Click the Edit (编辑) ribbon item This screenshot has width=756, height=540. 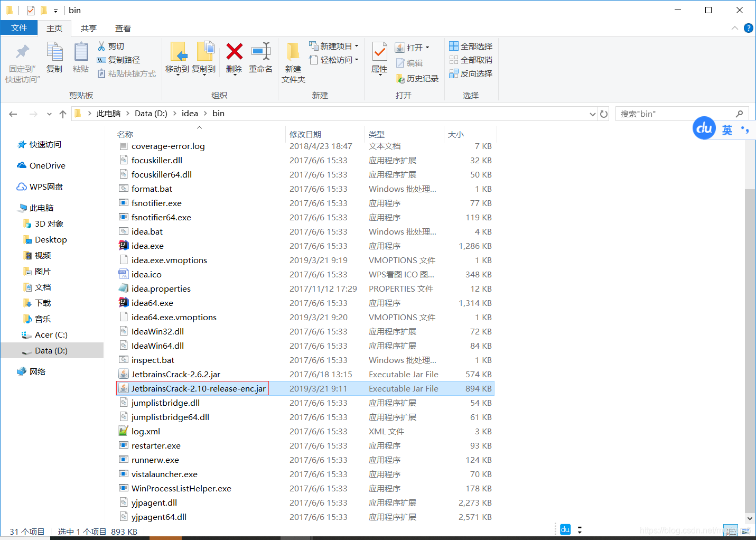pos(409,63)
